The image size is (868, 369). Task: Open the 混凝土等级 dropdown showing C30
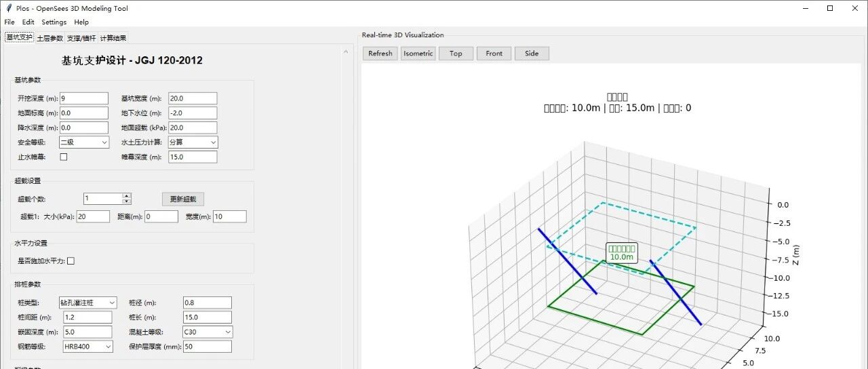coord(208,332)
